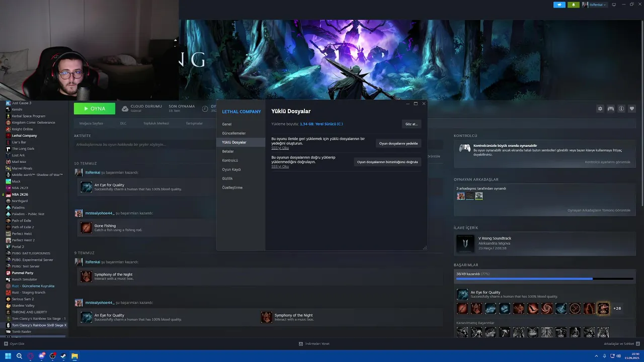Open Cloud Durumu status

pyautogui.click(x=142, y=108)
